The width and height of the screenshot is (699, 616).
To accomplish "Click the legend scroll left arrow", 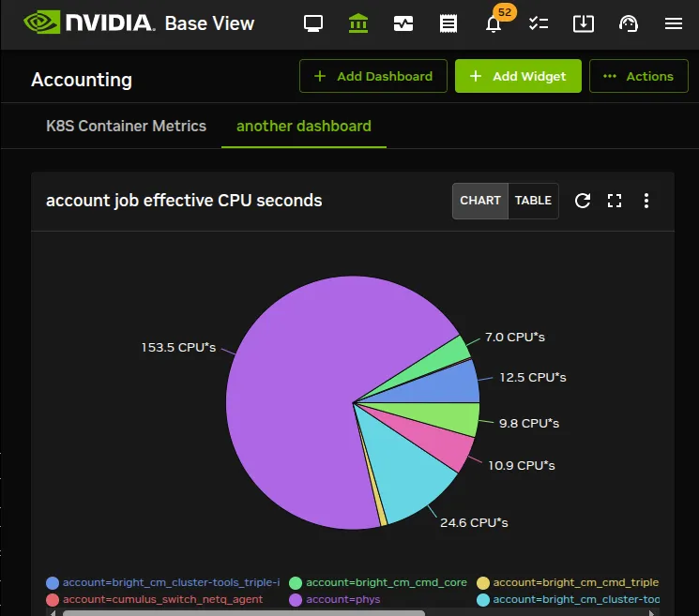I will tap(53, 613).
